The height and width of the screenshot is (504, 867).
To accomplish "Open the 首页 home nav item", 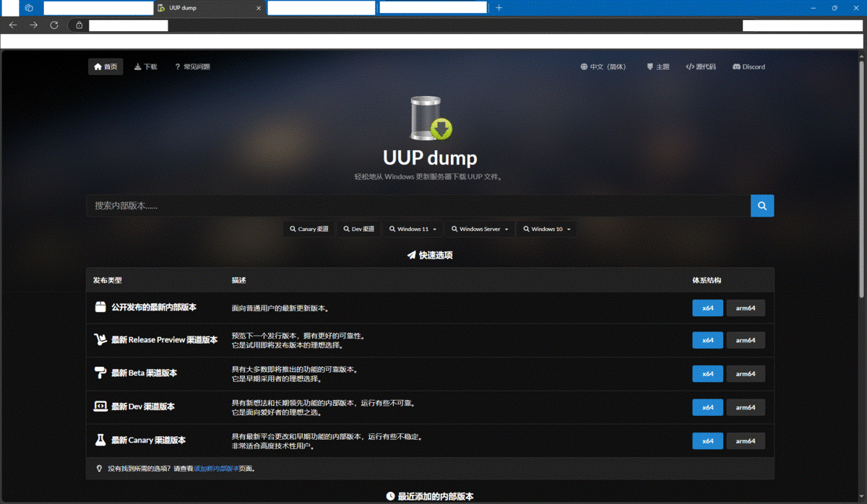I will (105, 66).
